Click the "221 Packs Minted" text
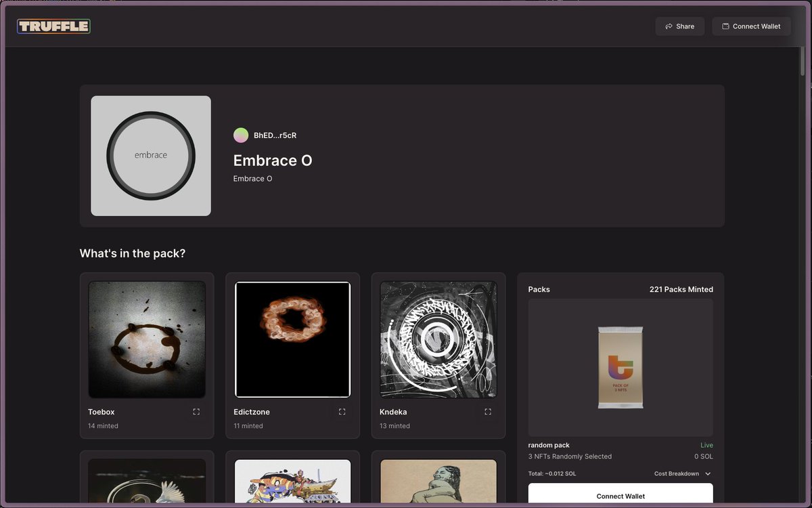Viewport: 812px width, 508px height. coord(681,289)
